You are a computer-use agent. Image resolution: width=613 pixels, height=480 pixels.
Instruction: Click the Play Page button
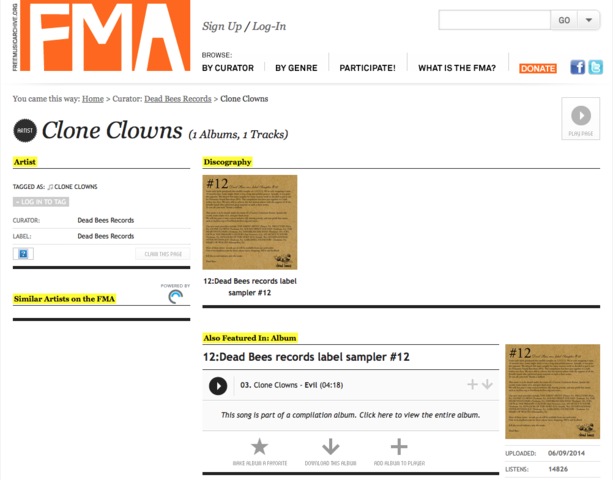coord(581,119)
